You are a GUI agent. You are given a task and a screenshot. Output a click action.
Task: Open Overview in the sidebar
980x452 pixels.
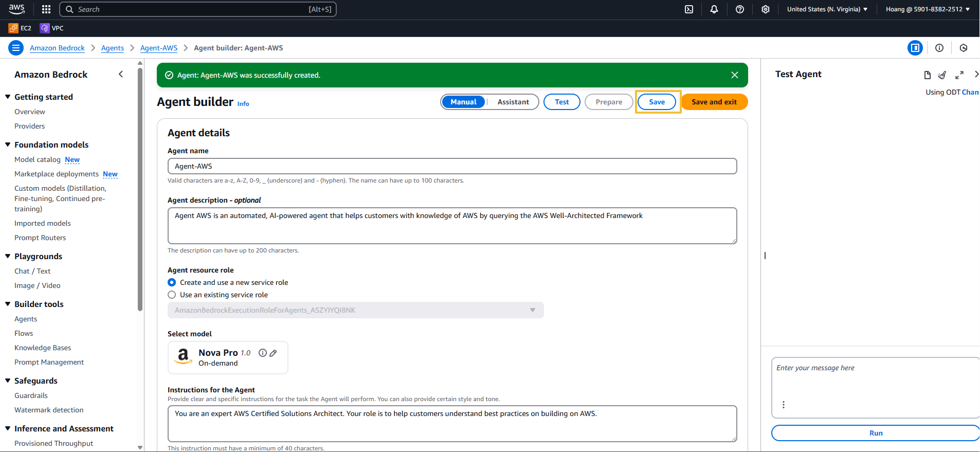pyautogui.click(x=30, y=112)
